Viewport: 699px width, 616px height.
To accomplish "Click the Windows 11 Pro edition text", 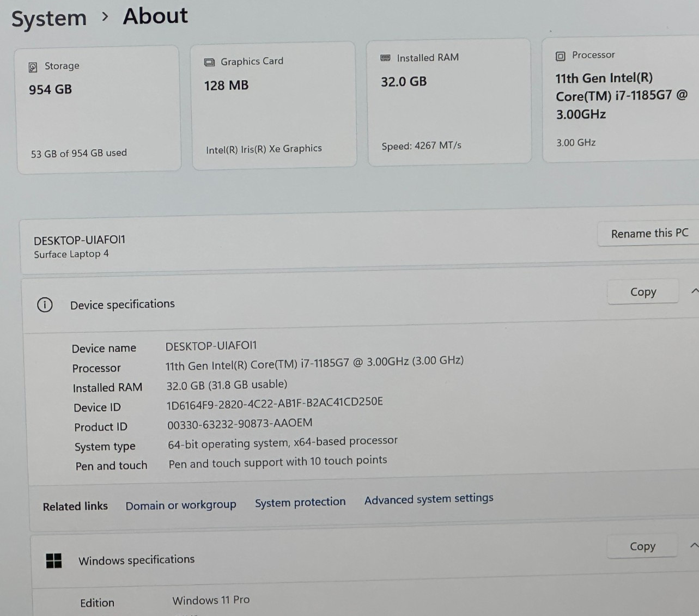I will [211, 600].
